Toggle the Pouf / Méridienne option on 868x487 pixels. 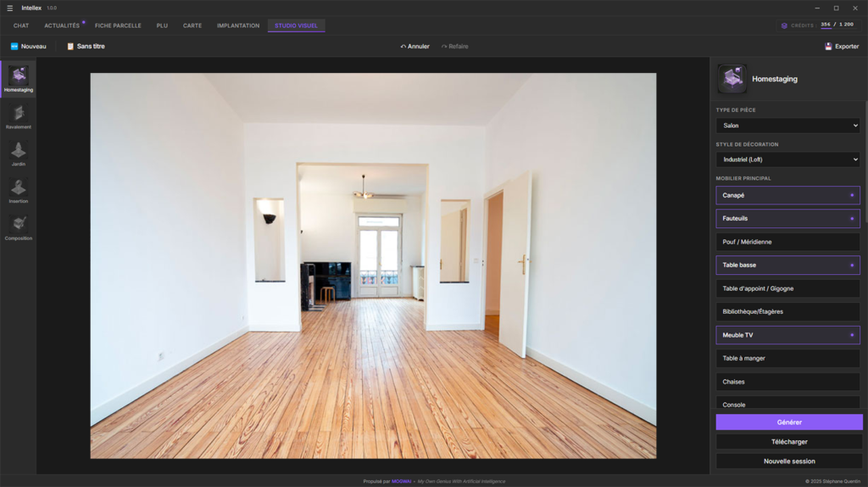(787, 242)
